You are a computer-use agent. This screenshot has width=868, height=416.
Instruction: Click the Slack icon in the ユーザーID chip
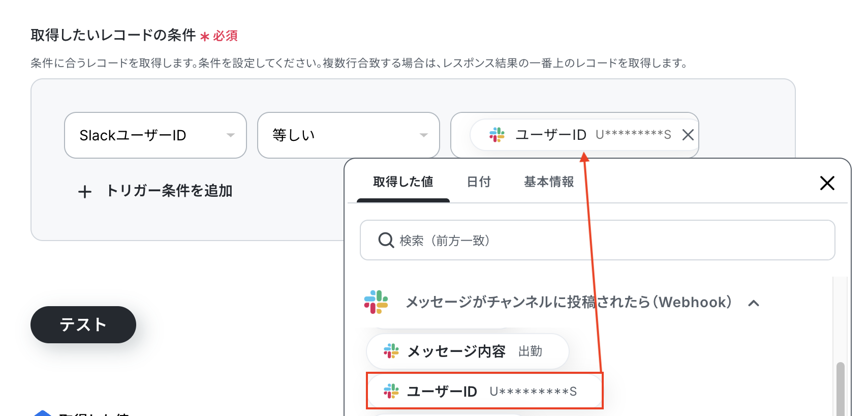pos(497,135)
